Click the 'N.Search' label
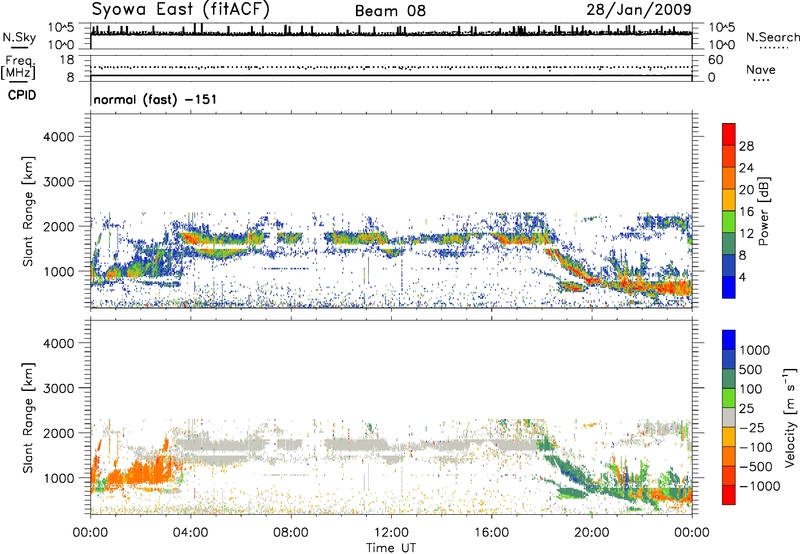 772,37
